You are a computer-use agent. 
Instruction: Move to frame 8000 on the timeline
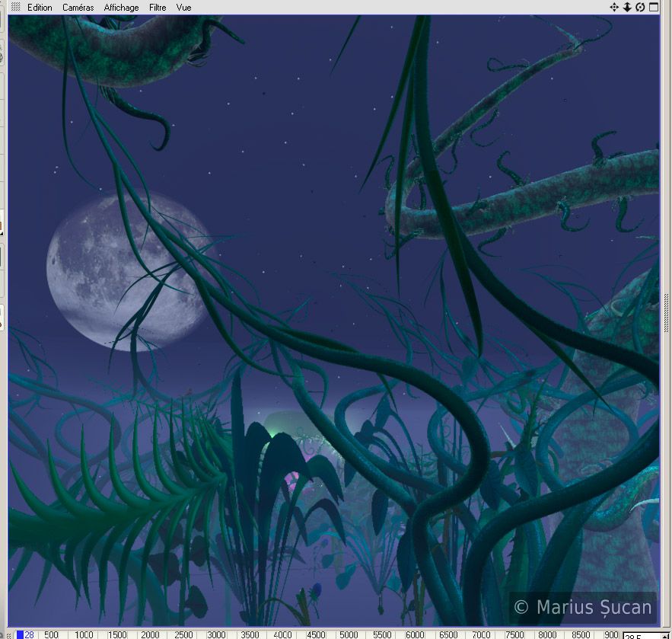[547, 634]
